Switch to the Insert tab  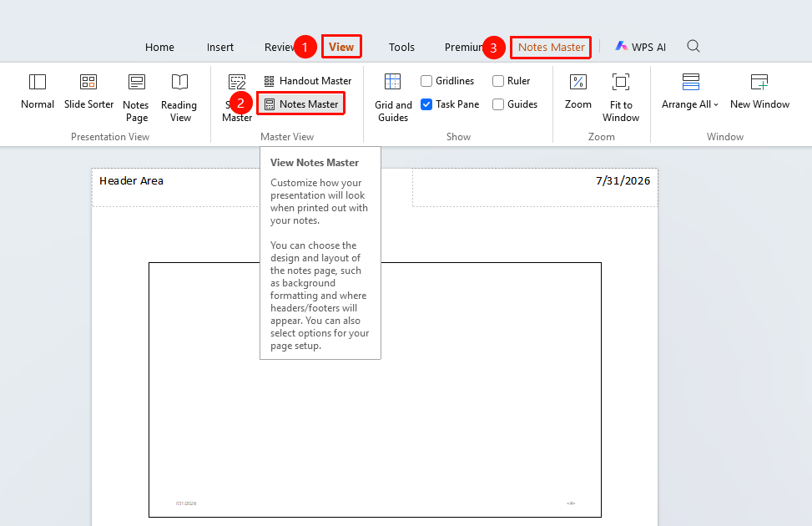(220, 47)
